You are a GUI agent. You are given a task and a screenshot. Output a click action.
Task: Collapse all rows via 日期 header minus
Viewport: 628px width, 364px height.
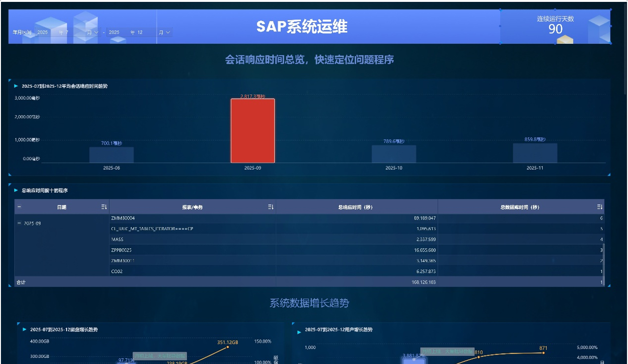[x=19, y=207]
